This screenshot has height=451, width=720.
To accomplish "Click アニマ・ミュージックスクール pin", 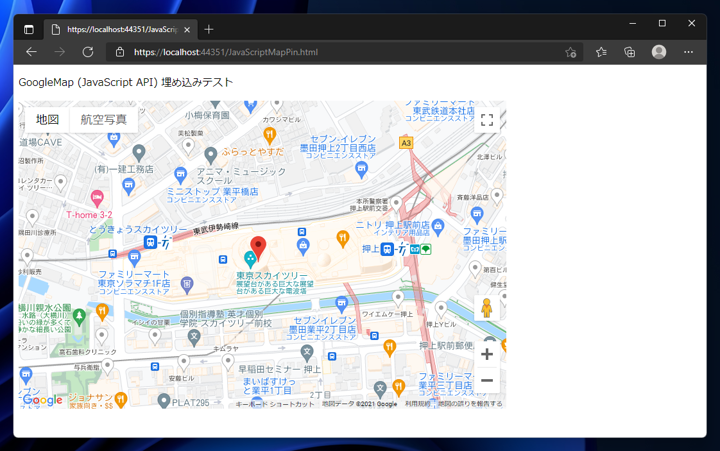I will (211, 156).
